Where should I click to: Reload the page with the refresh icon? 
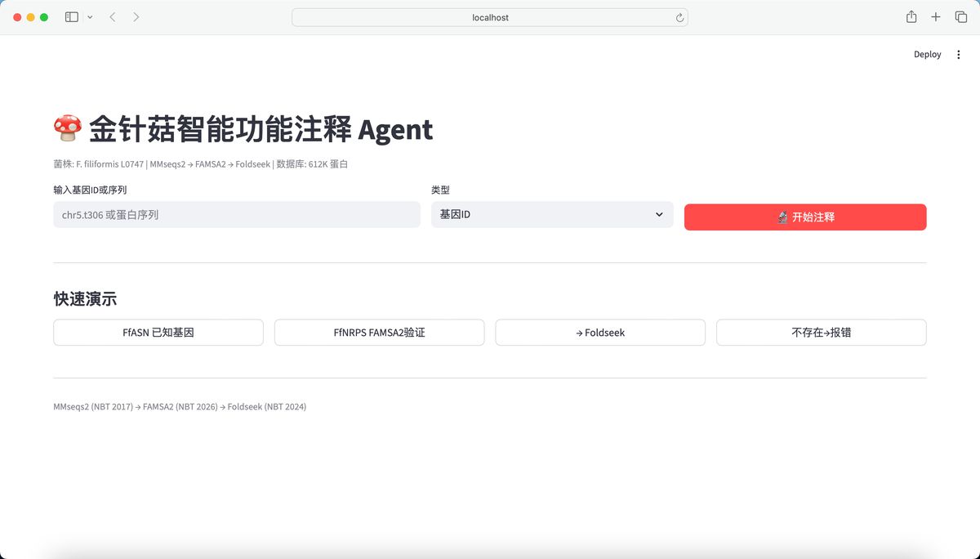(x=679, y=17)
